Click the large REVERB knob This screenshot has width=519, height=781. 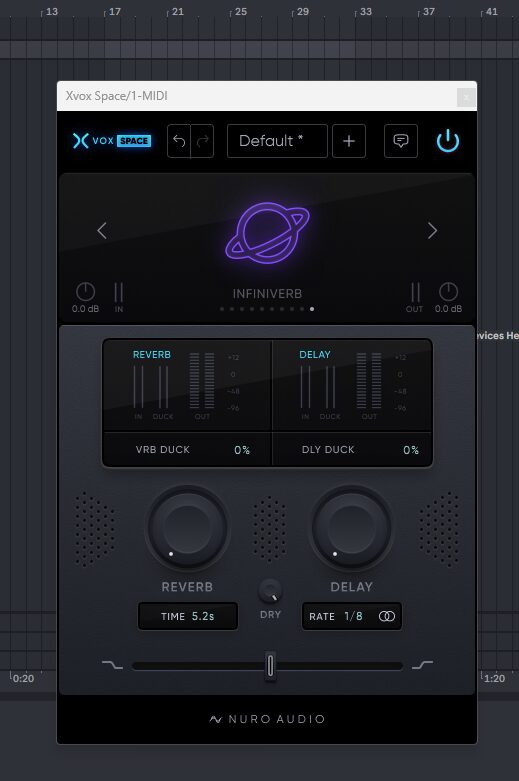(x=187, y=528)
